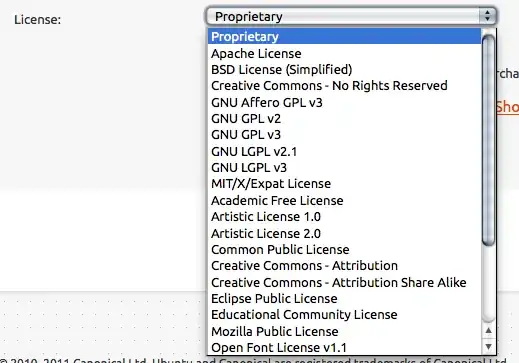Choose Apache License from the list
This screenshot has height=363, width=519.
(344, 53)
